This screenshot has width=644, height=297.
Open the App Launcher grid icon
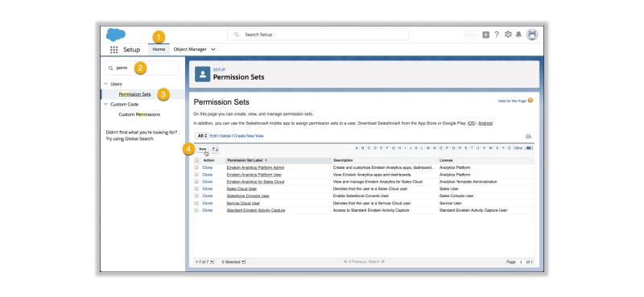pyautogui.click(x=114, y=50)
